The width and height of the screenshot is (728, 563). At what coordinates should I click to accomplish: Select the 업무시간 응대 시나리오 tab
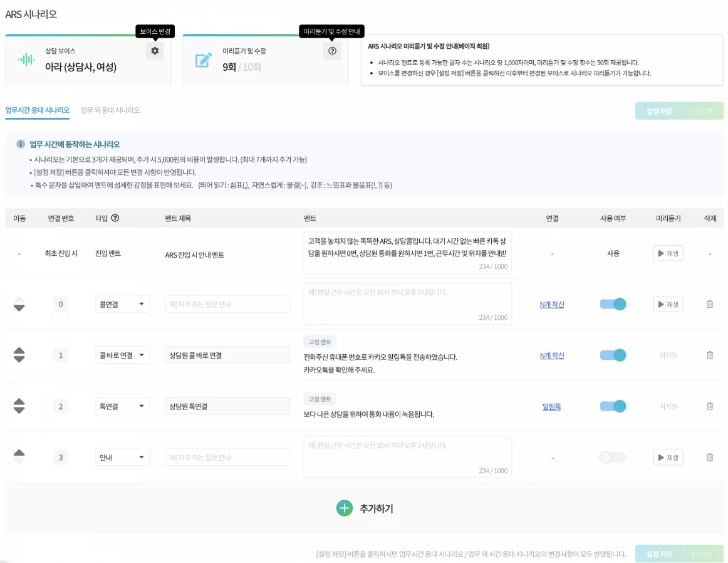coord(37,110)
